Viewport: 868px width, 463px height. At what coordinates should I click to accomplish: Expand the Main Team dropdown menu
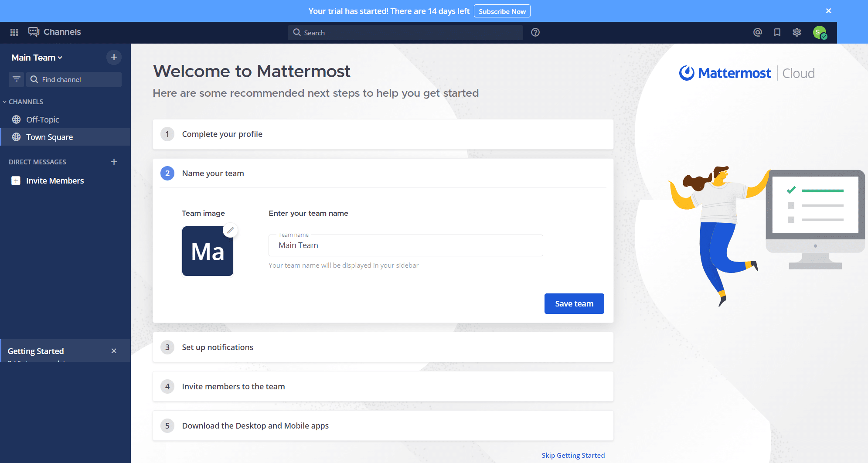click(x=37, y=58)
